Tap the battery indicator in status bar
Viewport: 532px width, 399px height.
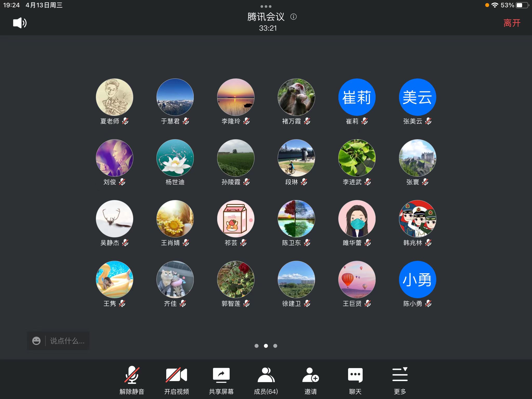(522, 5)
